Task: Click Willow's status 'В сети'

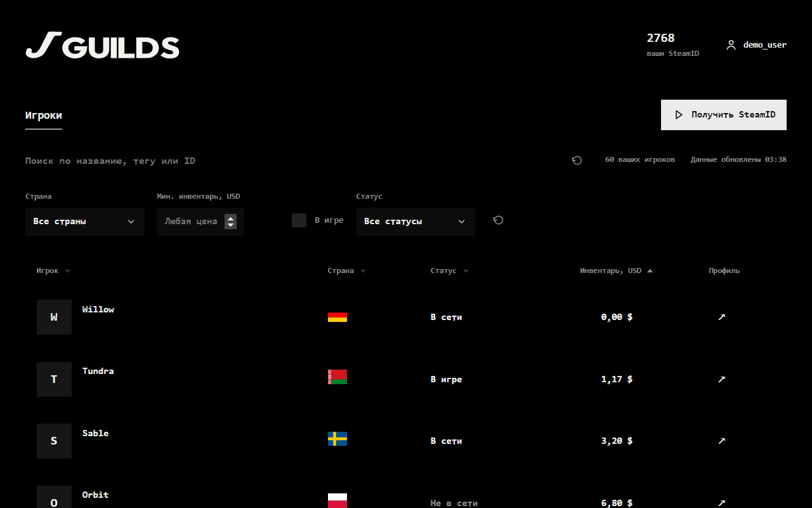Action: coord(447,317)
